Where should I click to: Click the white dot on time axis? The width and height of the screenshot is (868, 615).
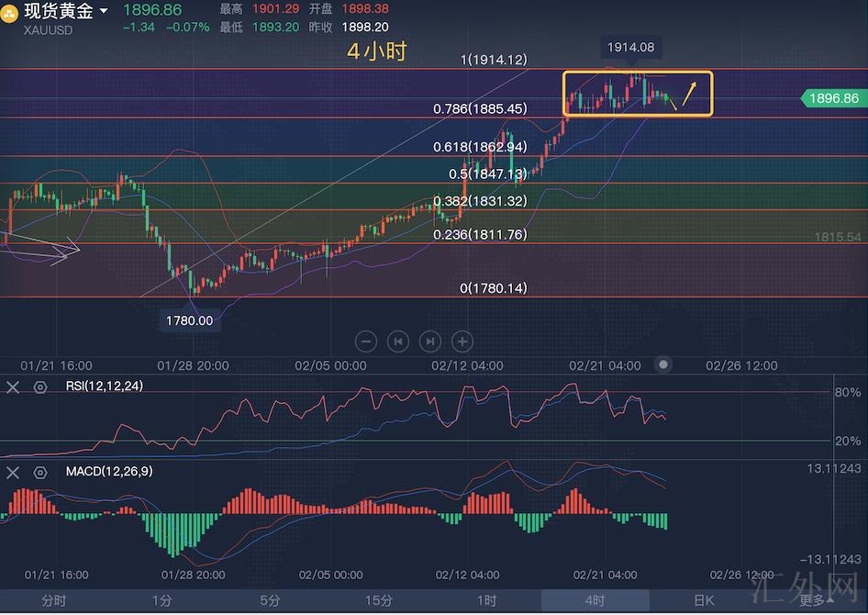(663, 364)
